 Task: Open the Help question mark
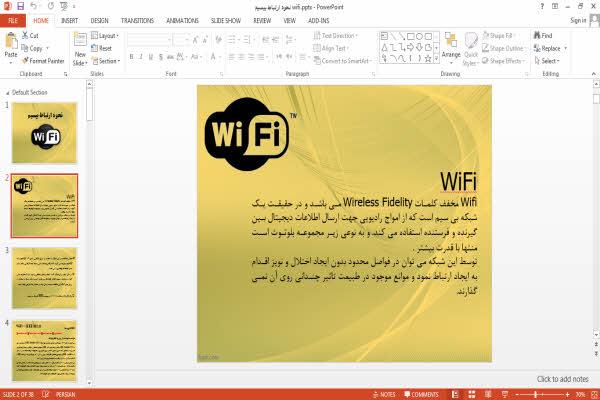tap(542, 6)
